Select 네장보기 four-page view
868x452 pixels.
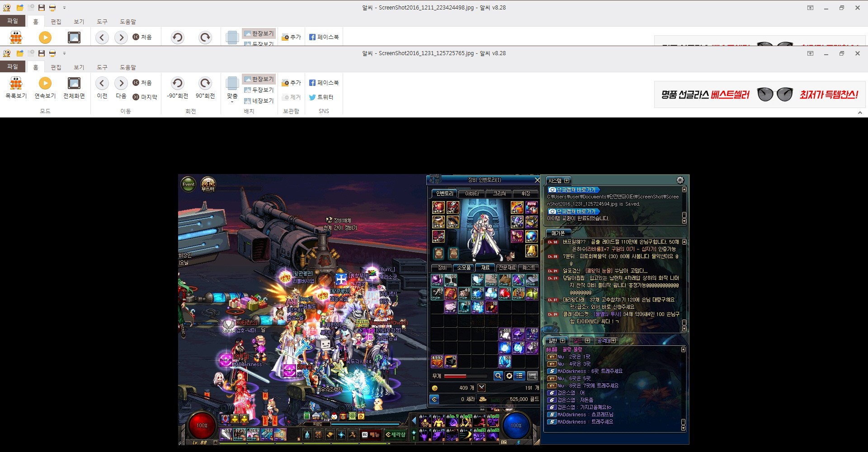point(259,101)
